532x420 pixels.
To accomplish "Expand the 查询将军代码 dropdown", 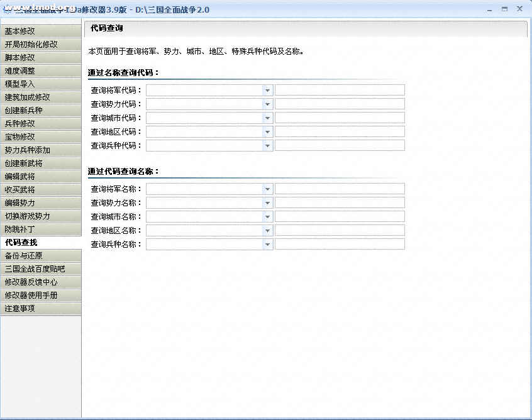I will point(267,91).
